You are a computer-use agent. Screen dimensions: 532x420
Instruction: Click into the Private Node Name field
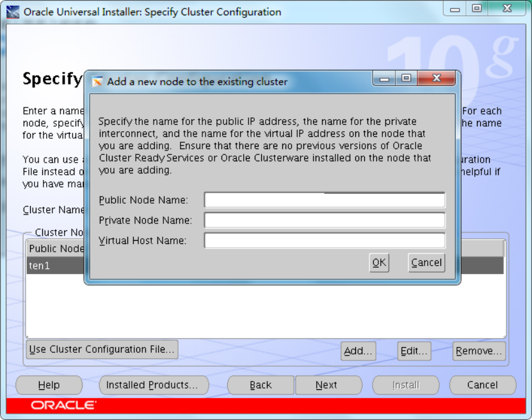point(324,220)
